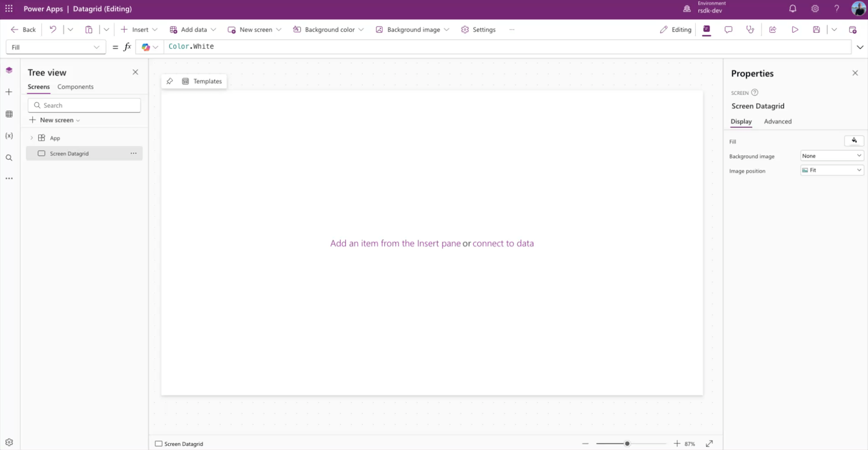
Task: Click the Tree view search field
Action: point(84,105)
